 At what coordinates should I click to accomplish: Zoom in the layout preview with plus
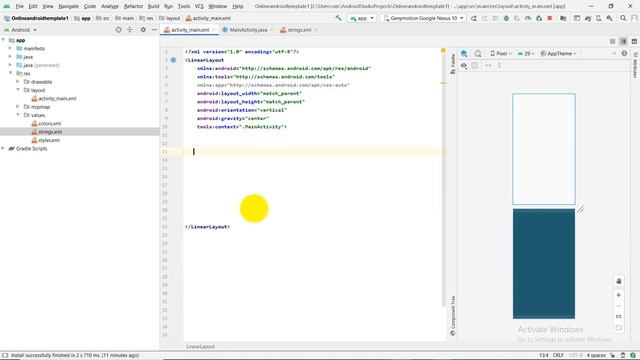[x=619, y=295]
